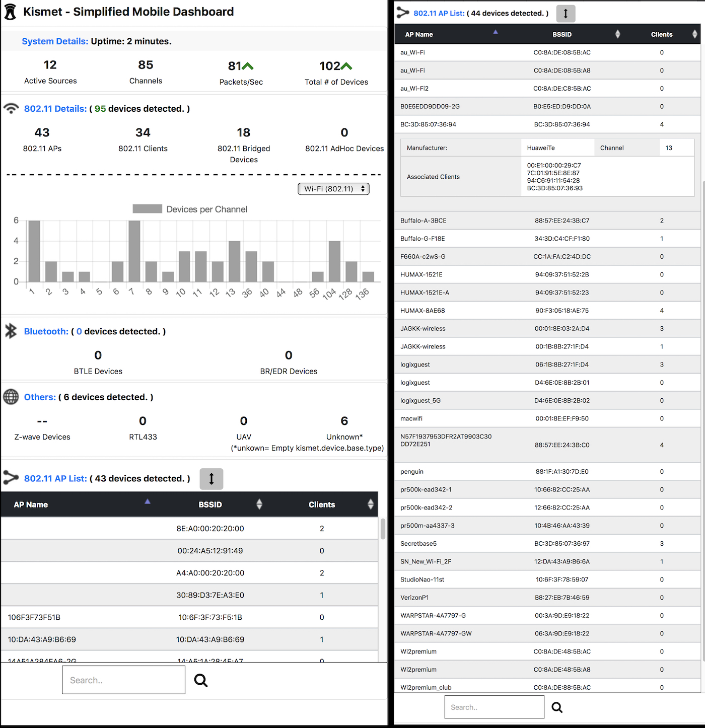This screenshot has height=728, width=705.
Task: Click share icon beside left 802.11 AP List
Action: (x=11, y=477)
